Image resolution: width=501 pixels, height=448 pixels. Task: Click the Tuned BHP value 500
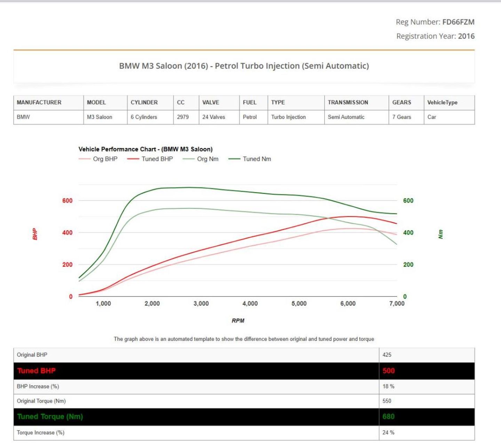pyautogui.click(x=389, y=371)
